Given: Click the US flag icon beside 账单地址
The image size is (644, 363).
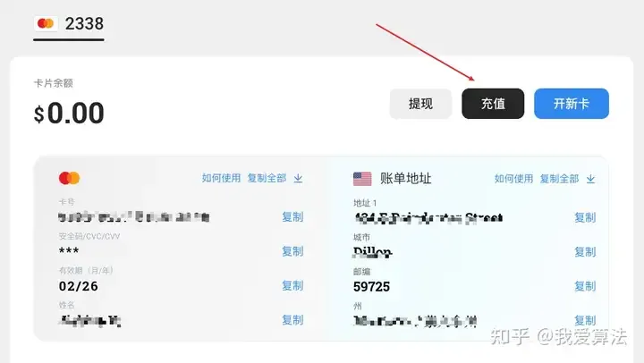Looking at the screenshot, I should 362,178.
